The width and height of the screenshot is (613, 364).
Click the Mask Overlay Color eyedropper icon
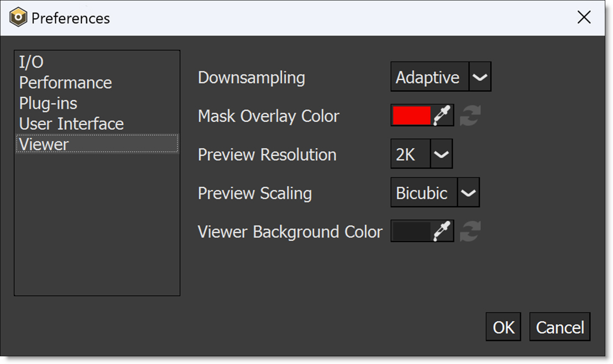(442, 115)
